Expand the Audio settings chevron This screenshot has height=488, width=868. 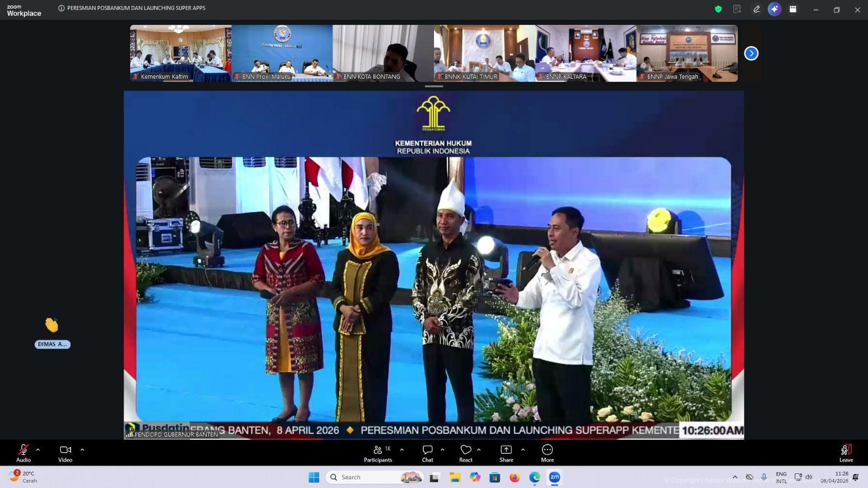[x=37, y=450]
